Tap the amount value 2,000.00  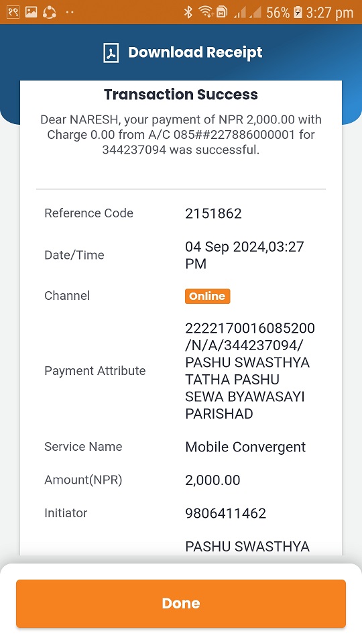pyautogui.click(x=213, y=480)
